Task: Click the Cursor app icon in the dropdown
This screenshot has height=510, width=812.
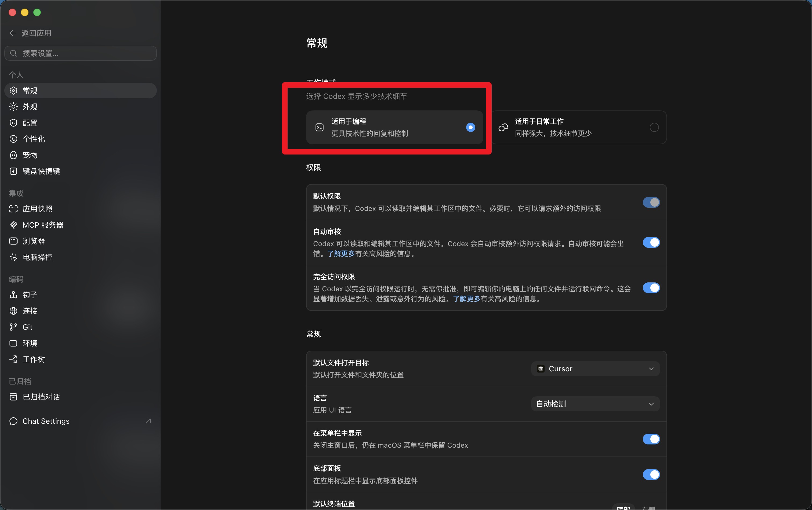Action: click(x=541, y=369)
